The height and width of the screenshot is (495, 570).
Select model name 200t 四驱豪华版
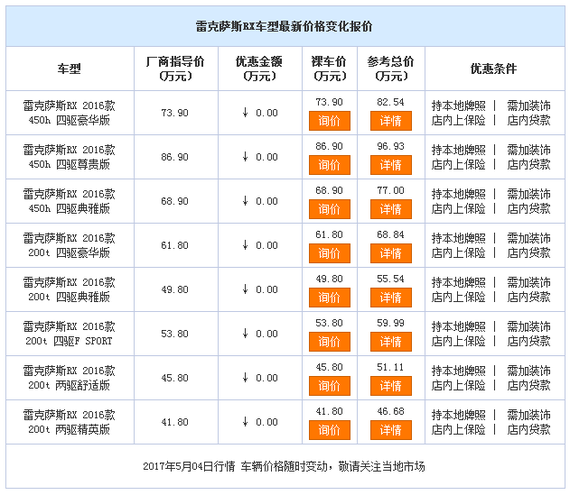(x=69, y=246)
